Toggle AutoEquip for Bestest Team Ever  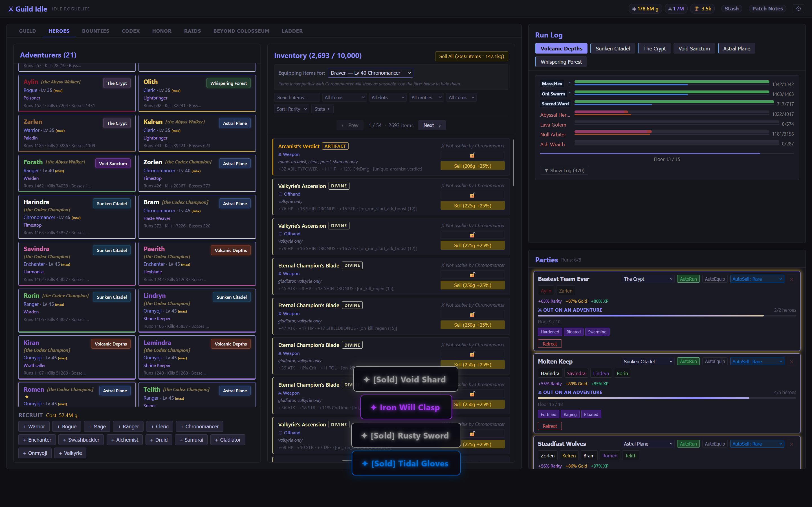click(x=715, y=279)
